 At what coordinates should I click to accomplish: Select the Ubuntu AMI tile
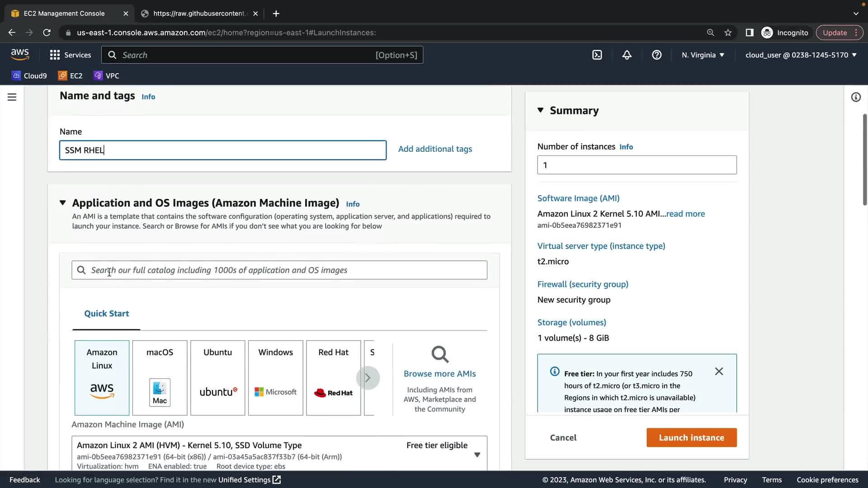click(217, 377)
